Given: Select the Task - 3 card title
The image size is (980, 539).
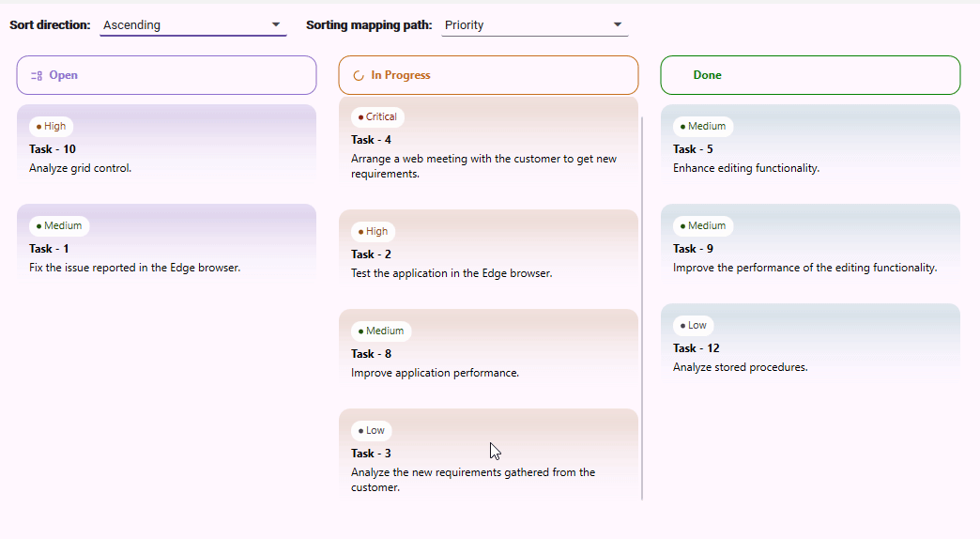Looking at the screenshot, I should [x=371, y=454].
